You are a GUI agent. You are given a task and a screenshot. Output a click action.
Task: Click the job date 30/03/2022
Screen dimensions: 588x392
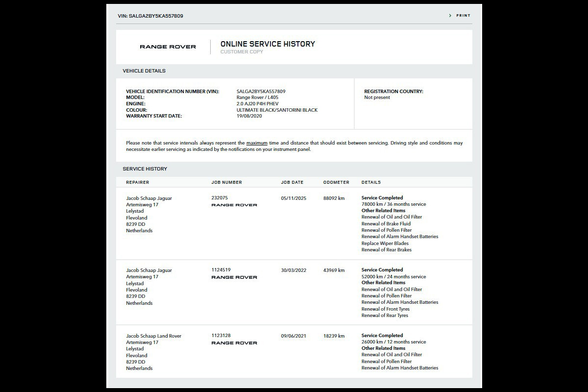(294, 270)
